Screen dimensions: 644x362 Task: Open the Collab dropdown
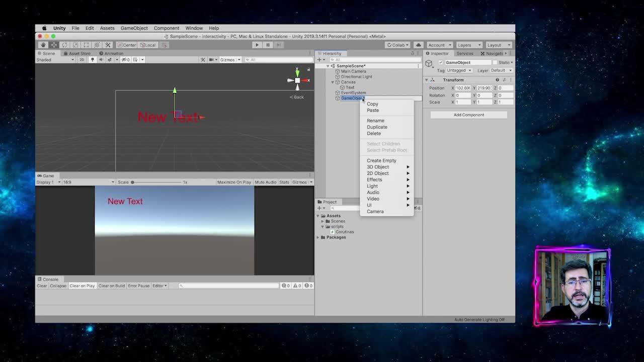coord(398,45)
